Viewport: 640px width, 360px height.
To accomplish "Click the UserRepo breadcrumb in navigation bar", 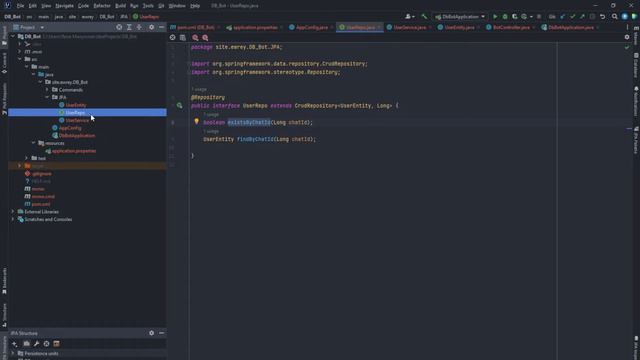I will click(x=146, y=17).
